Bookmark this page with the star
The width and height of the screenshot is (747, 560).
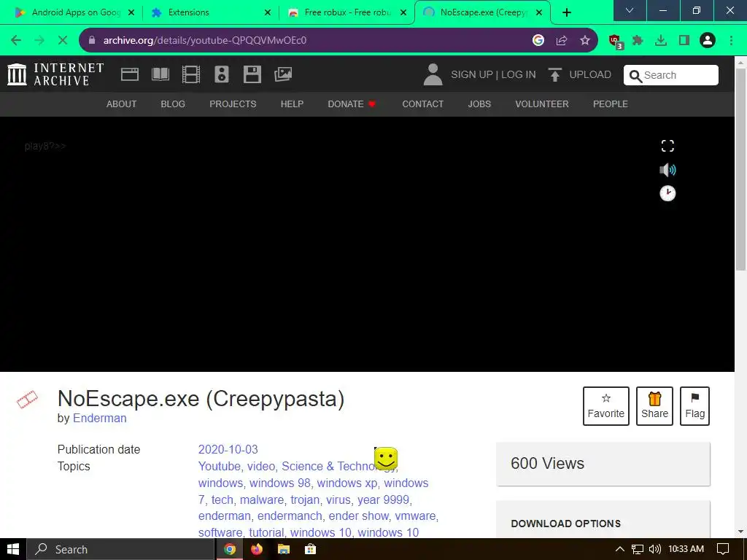(585, 41)
